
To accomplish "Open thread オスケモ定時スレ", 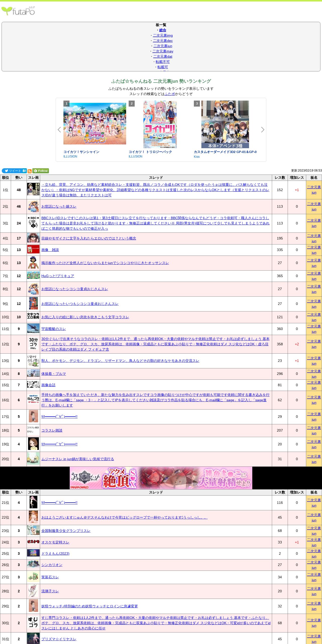I will coord(55,542).
